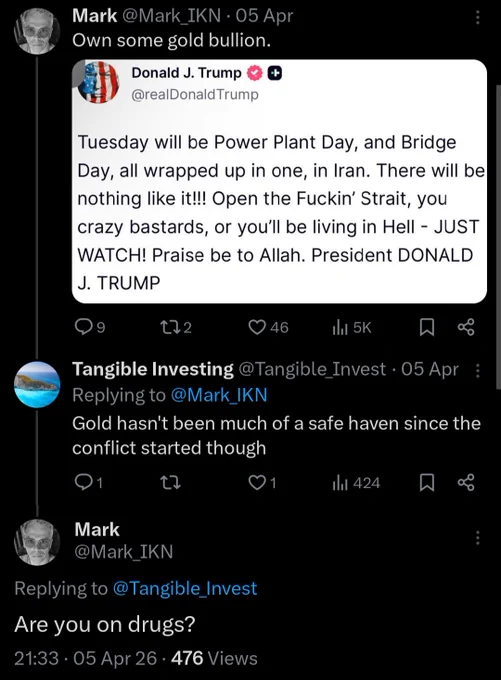The width and height of the screenshot is (501, 680).
Task: Open more options on Mark's top post
Action: [477, 17]
